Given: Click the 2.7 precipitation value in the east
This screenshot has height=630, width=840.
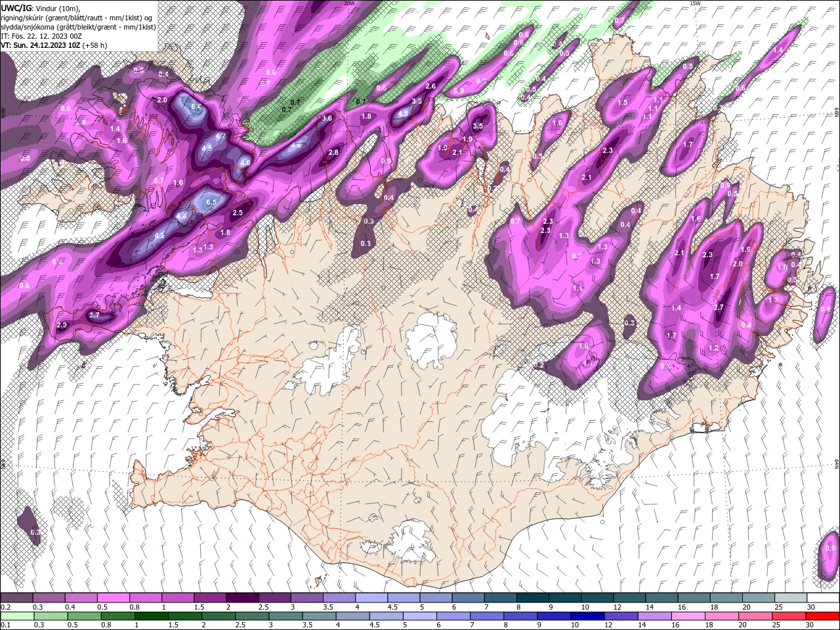Looking at the screenshot, I should point(718,307).
